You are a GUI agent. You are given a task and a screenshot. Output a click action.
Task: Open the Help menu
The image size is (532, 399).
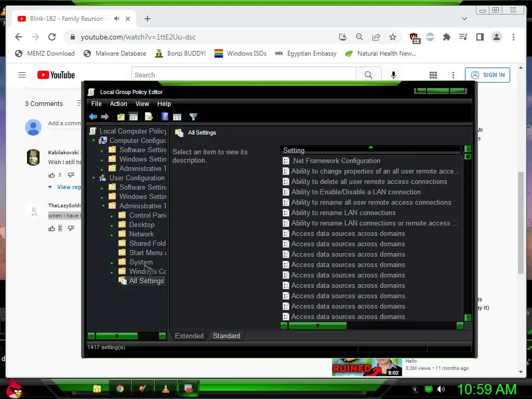[164, 104]
